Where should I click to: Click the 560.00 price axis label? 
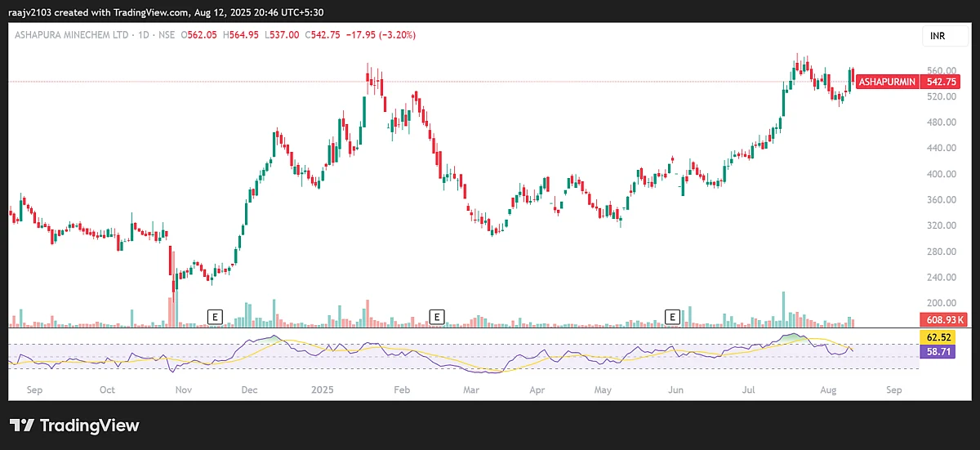pyautogui.click(x=942, y=70)
